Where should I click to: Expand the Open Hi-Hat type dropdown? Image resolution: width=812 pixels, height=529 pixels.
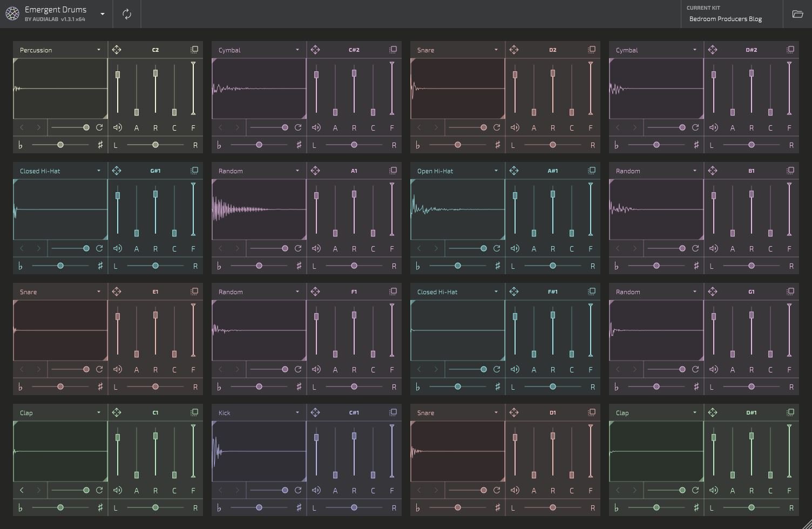click(457, 171)
